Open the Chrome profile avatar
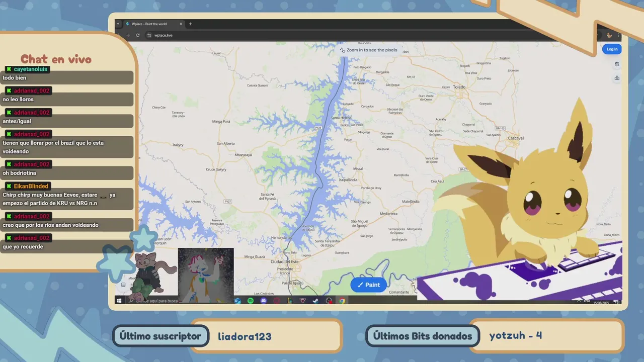 [x=609, y=35]
